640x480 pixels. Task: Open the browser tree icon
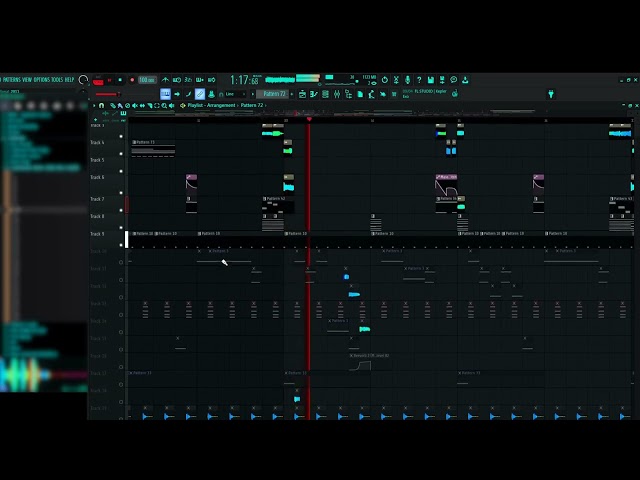(349, 94)
